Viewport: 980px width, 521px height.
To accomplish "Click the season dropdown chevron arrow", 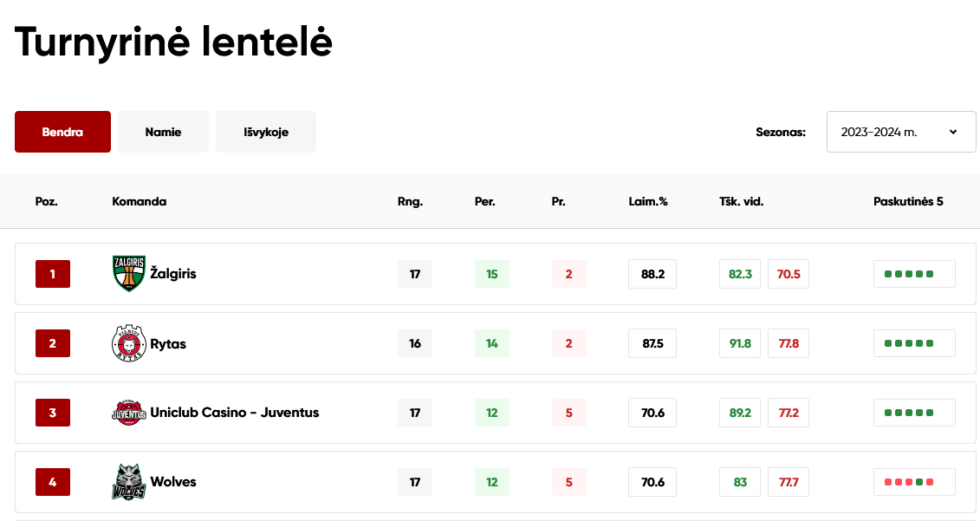I will [953, 132].
